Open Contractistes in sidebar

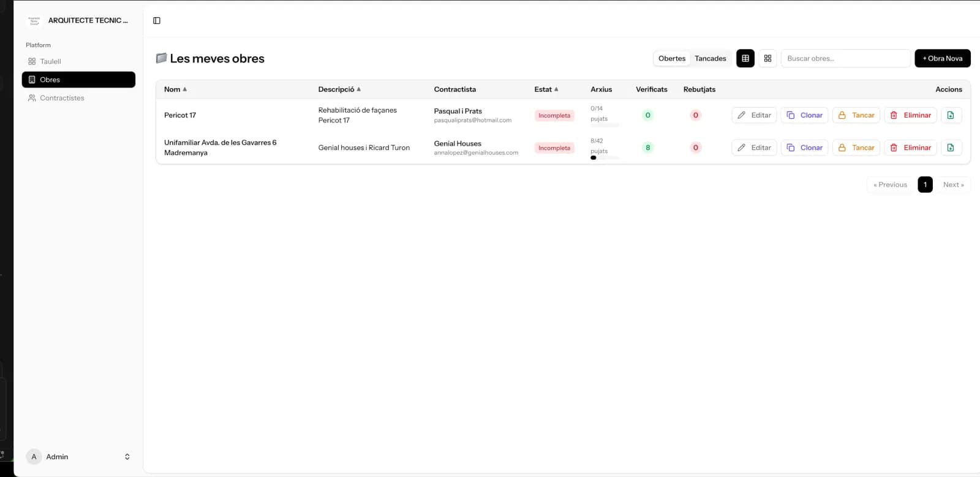62,98
